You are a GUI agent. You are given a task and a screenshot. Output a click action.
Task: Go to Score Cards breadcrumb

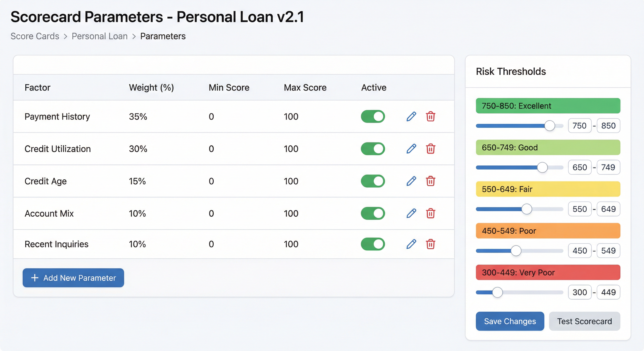pos(35,36)
